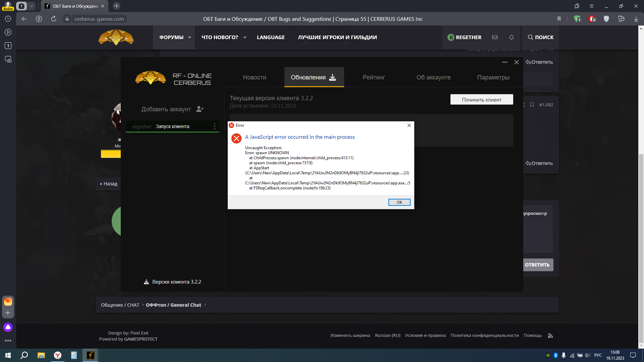Viewport: 644px width, 362px height.
Task: Click the top Ответить reply link
Action: pos(539,62)
